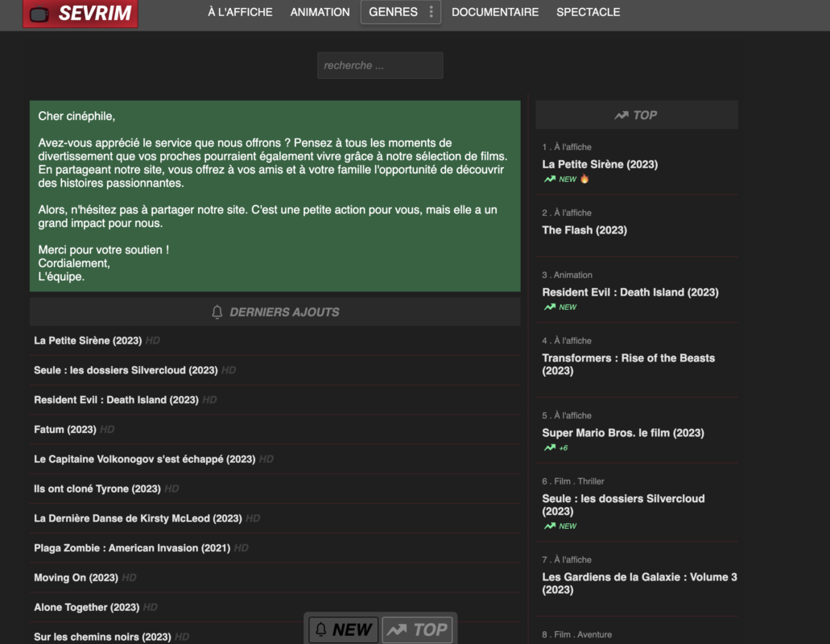Open Fatum (2023) from latest additions
This screenshot has height=644, width=830.
click(65, 429)
